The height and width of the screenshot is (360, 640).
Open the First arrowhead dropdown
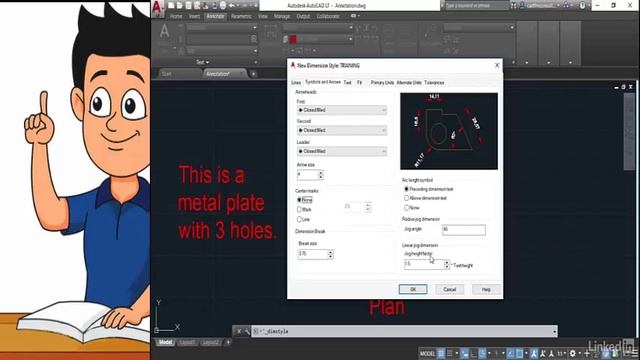tap(342, 110)
